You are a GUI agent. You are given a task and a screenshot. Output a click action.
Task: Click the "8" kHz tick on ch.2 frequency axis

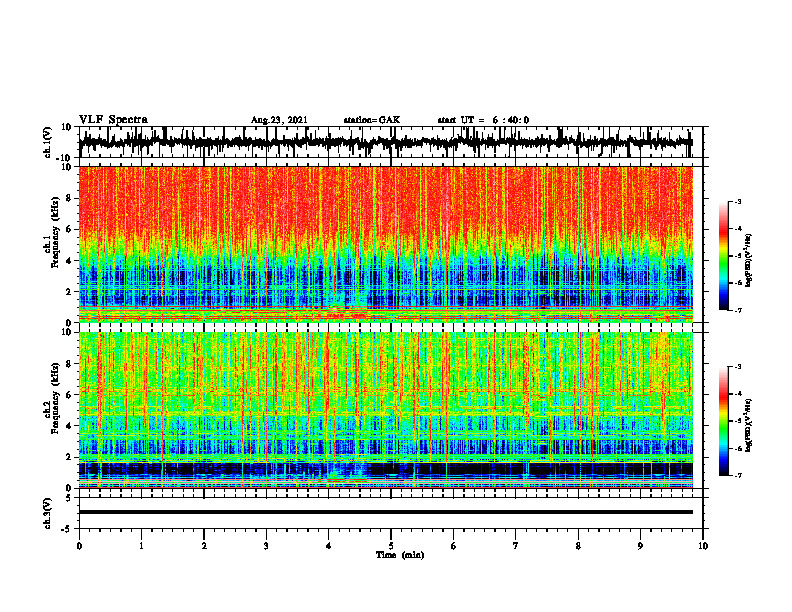pyautogui.click(x=70, y=364)
